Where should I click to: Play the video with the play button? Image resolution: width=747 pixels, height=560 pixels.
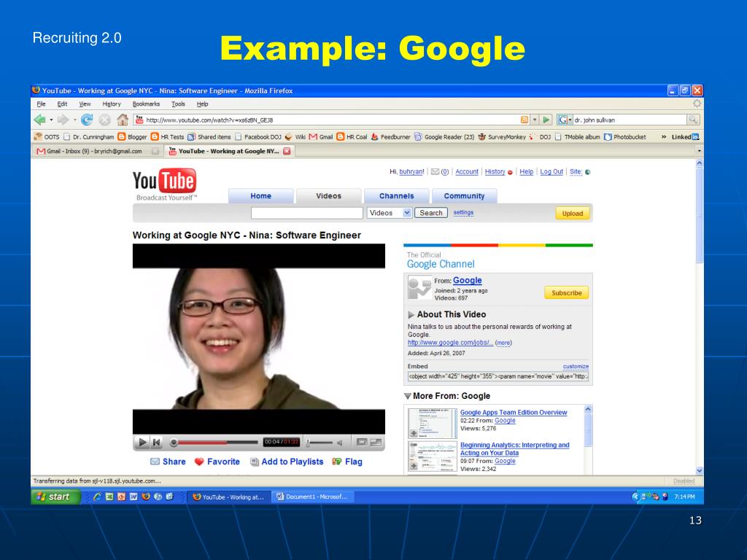(142, 443)
